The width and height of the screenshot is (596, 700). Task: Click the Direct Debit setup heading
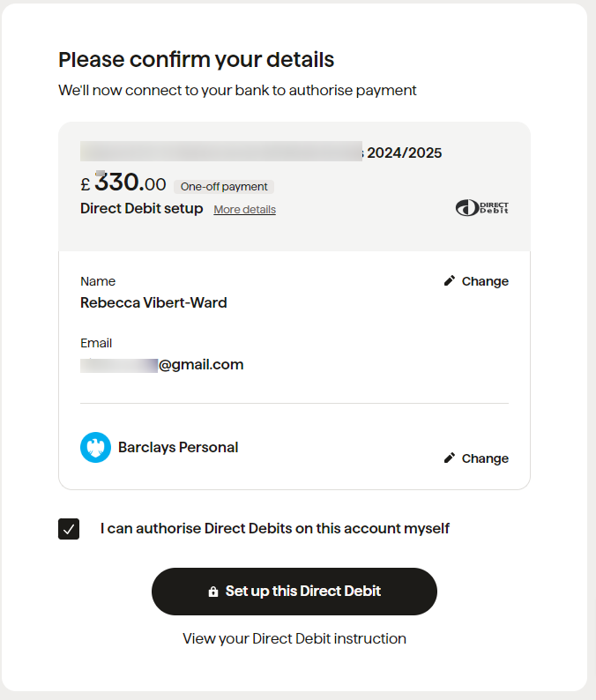(x=142, y=208)
